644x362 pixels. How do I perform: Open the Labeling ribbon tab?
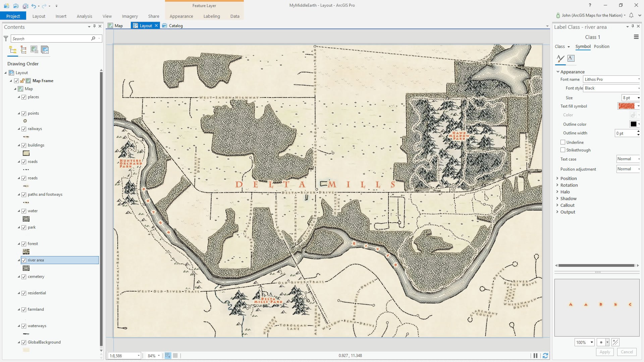pos(211,16)
